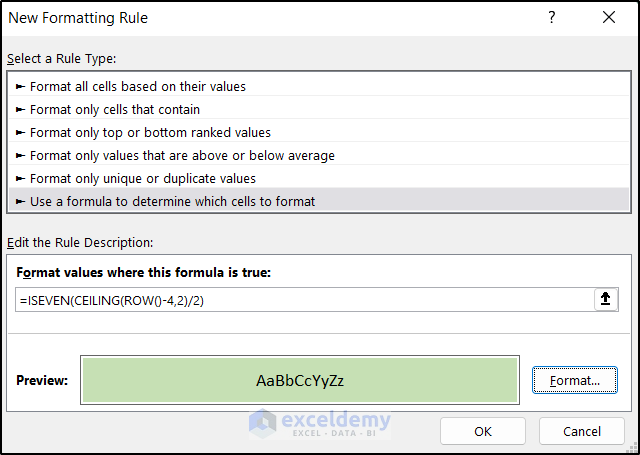
Task: Confirm the rule with OK
Action: tap(483, 431)
